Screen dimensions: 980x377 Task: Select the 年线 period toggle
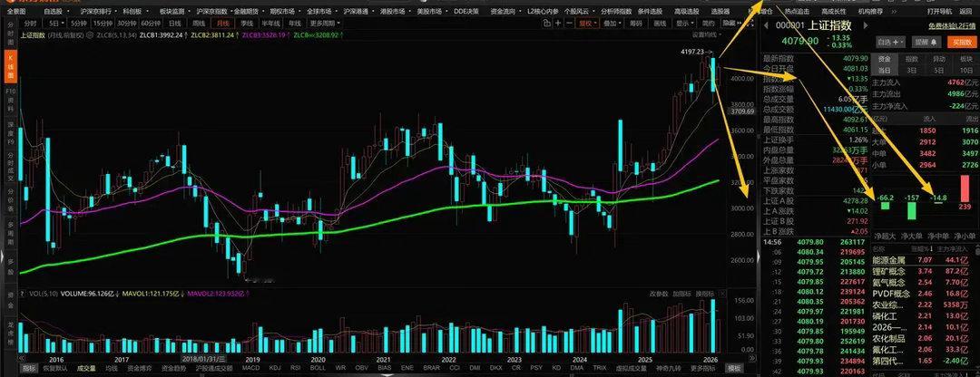tap(296, 23)
